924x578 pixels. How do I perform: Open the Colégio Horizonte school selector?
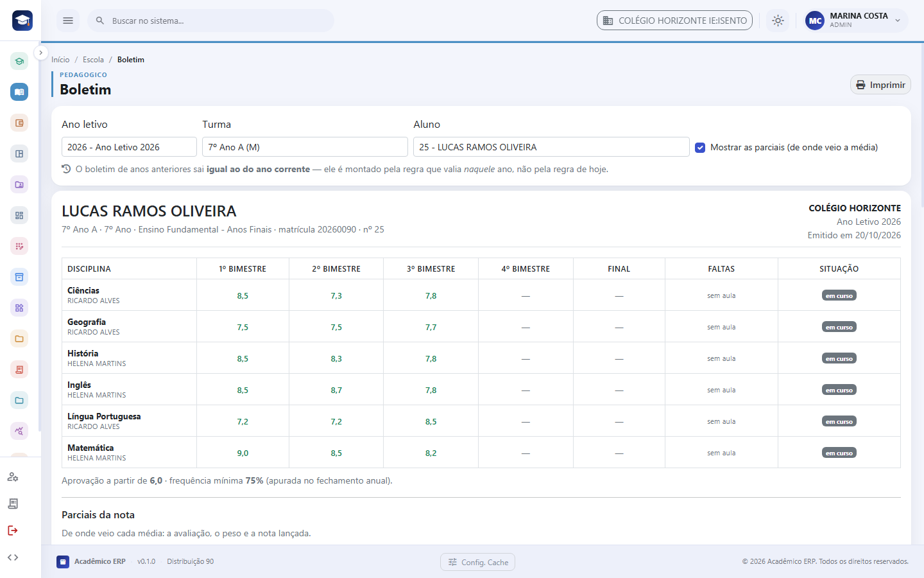coord(674,21)
